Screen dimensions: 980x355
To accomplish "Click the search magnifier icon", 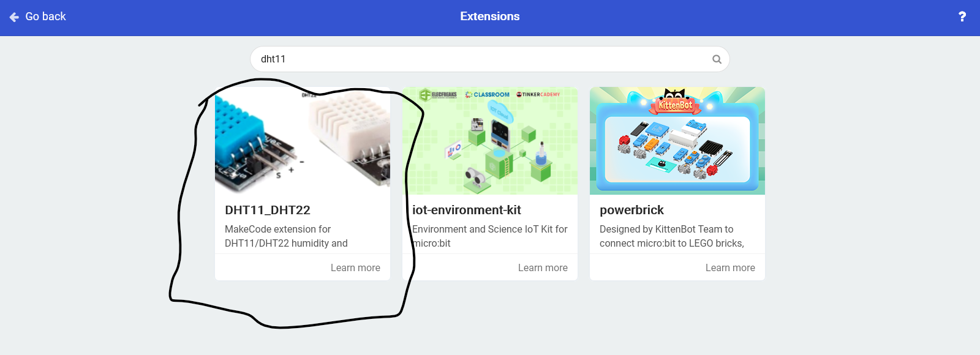I will [x=717, y=59].
